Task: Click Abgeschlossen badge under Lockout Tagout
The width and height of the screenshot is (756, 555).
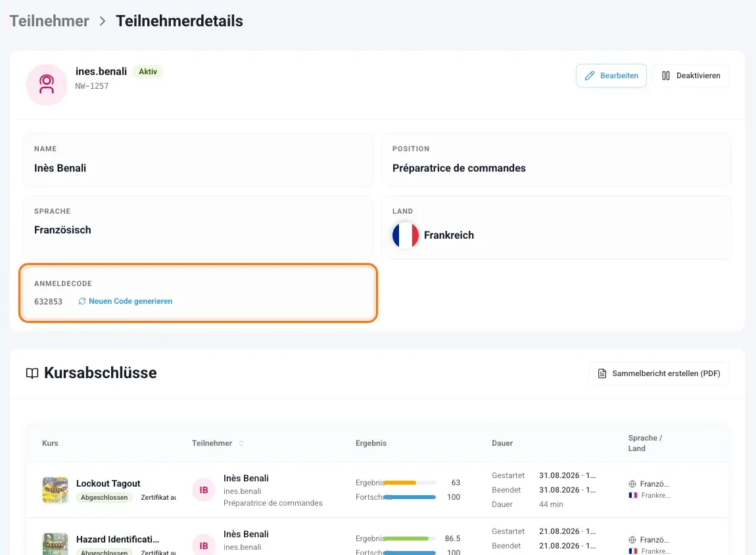Action: point(104,497)
